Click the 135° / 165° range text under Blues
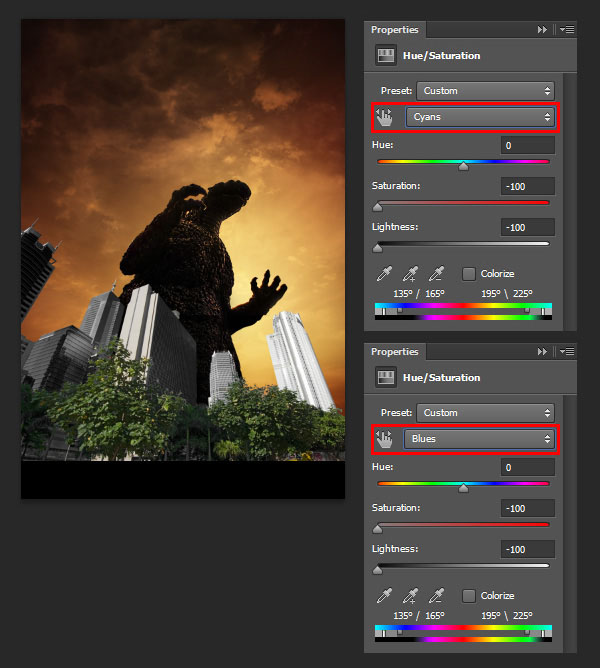This screenshot has width=600, height=668. 419,616
